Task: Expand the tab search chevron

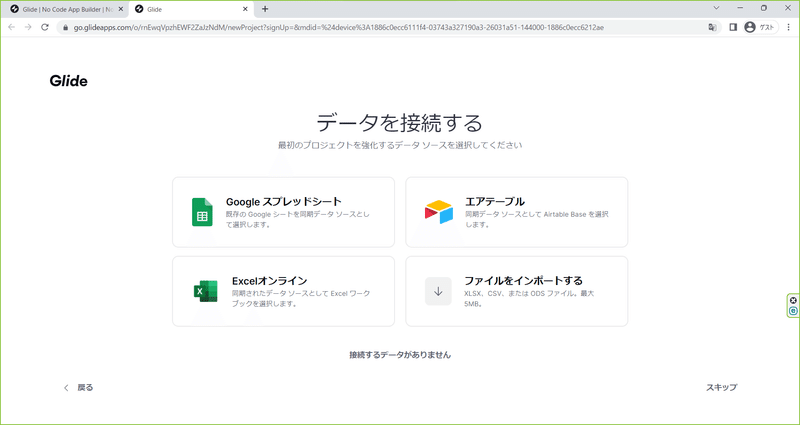Action: coord(716,8)
